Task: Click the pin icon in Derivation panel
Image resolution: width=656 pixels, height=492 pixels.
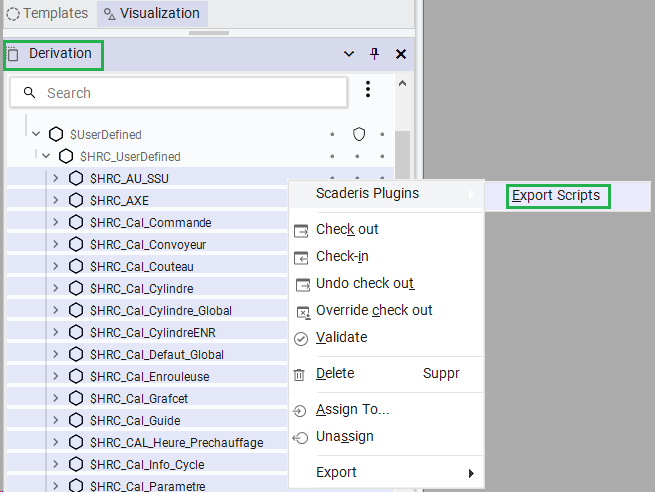Action: tap(375, 54)
